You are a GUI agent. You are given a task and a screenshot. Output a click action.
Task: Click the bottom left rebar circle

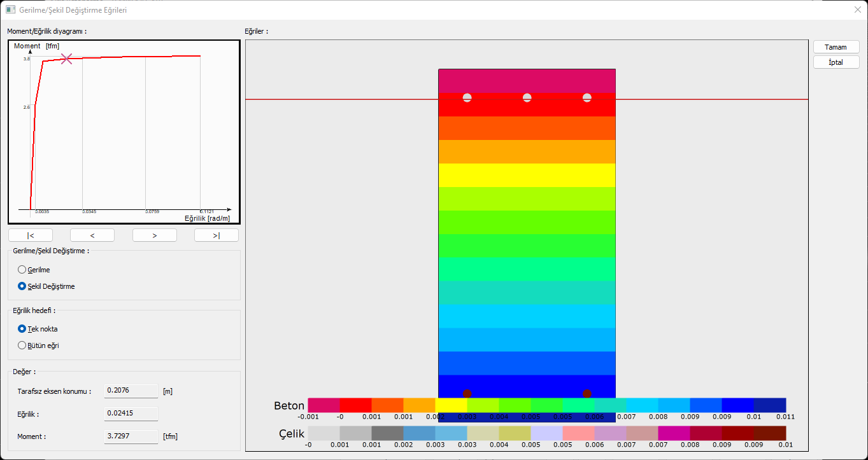coord(467,393)
